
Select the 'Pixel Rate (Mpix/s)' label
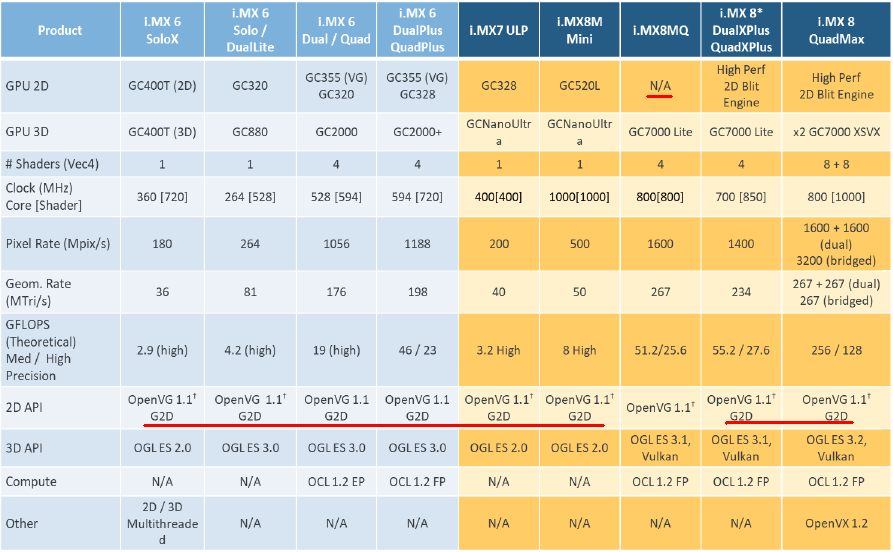[60, 244]
